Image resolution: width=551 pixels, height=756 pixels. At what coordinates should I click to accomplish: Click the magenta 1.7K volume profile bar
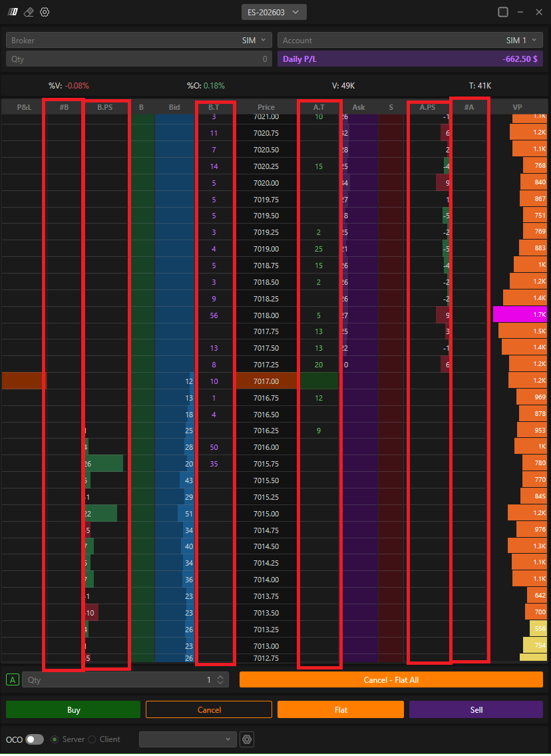point(520,315)
